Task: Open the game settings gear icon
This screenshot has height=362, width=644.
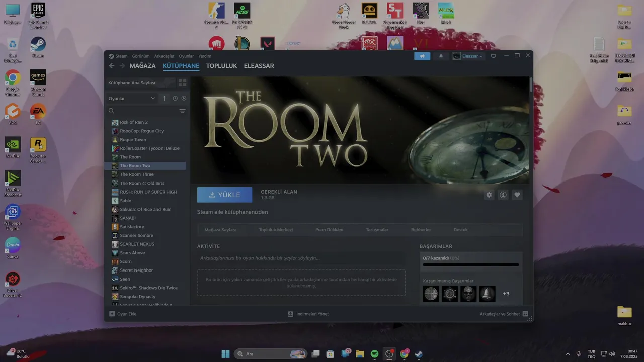Action: [489, 195]
